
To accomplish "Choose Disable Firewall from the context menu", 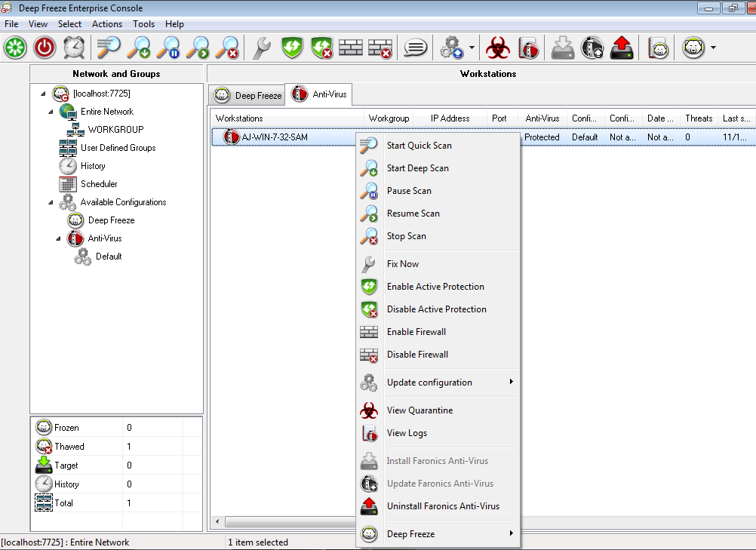I will point(438,355).
